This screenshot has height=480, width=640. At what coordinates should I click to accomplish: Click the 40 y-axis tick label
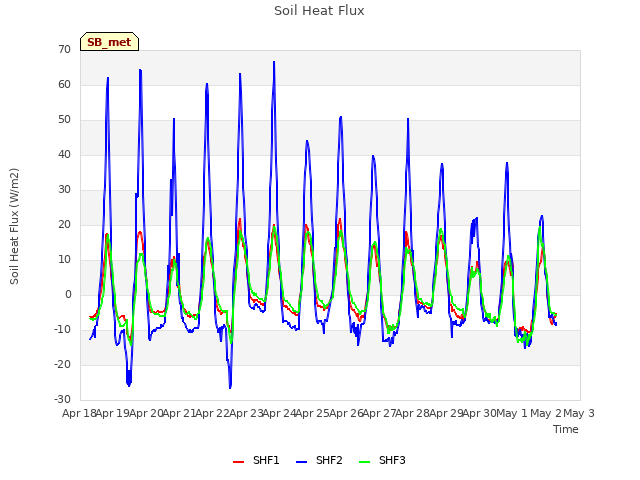point(64,155)
